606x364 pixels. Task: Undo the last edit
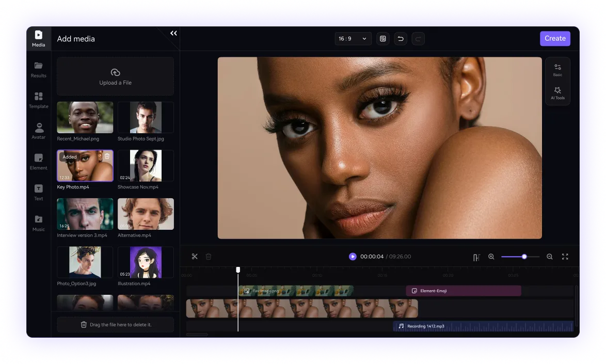(401, 38)
